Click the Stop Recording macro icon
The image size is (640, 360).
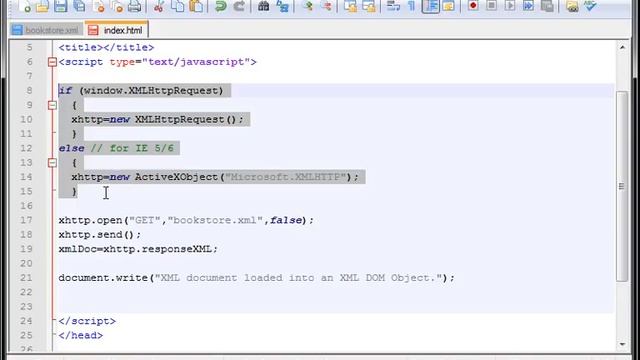(x=492, y=6)
